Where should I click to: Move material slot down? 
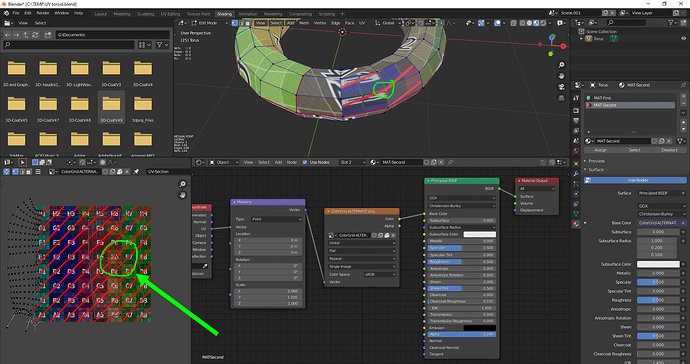tap(683, 130)
